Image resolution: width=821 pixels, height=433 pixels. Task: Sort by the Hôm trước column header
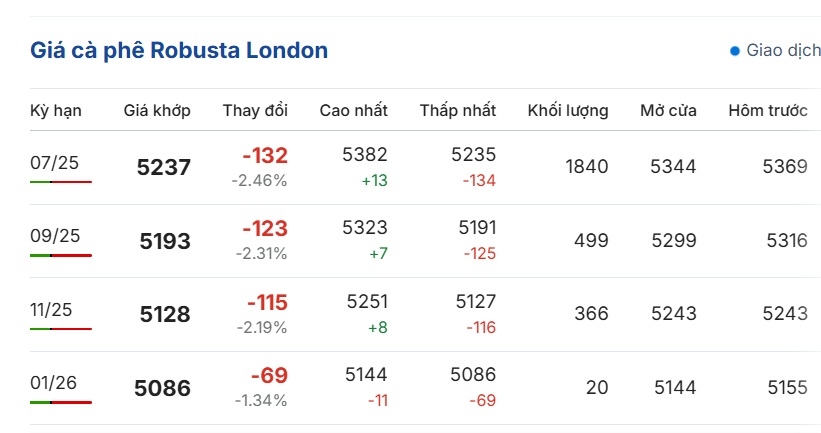pyautogui.click(x=768, y=110)
